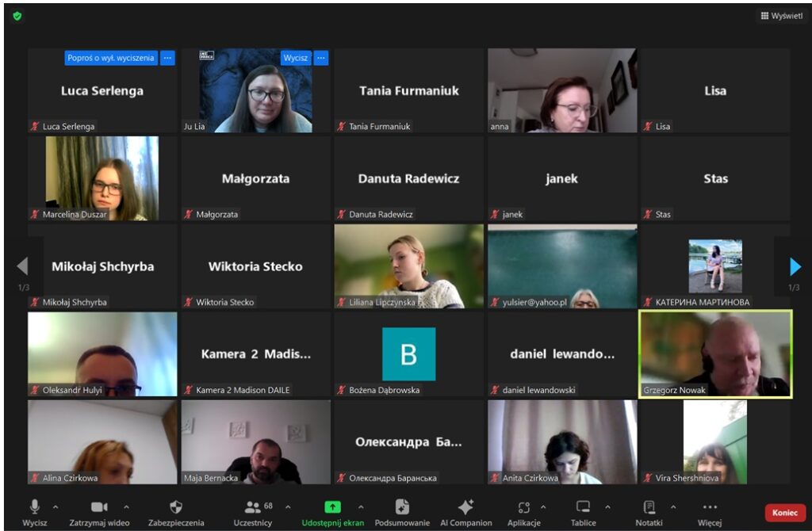The width and height of the screenshot is (812, 531).
Task: Click the green encryption shield icon
Action: (x=17, y=16)
